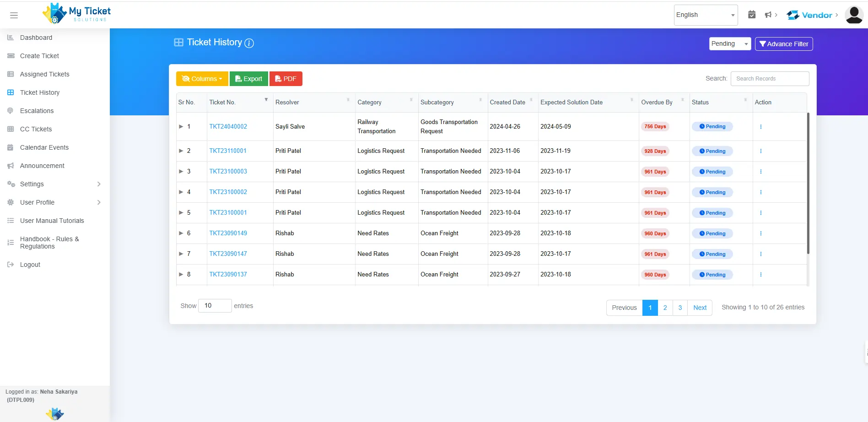
Task: Click the table vertical scrollbar
Action: click(808, 183)
